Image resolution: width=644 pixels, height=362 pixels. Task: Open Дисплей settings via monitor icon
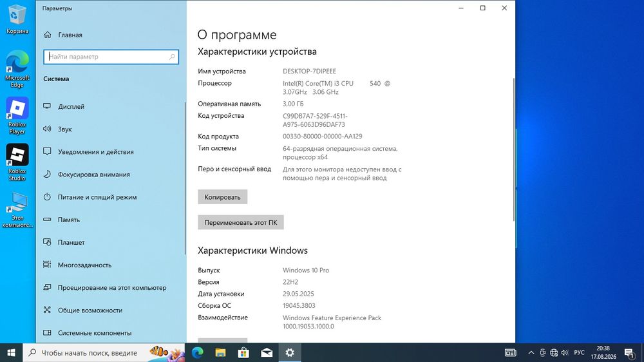click(47, 106)
